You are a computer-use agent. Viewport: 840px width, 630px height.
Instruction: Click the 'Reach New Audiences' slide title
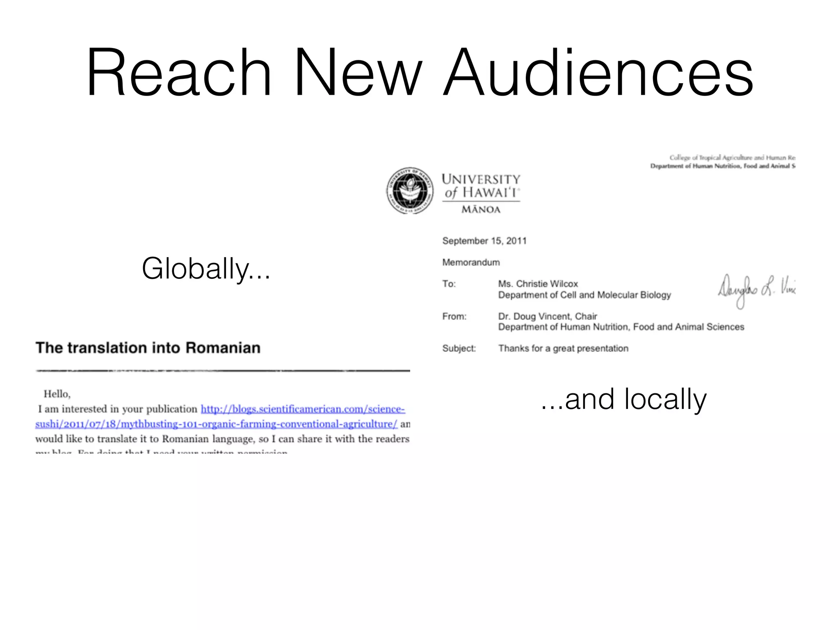pos(420,72)
